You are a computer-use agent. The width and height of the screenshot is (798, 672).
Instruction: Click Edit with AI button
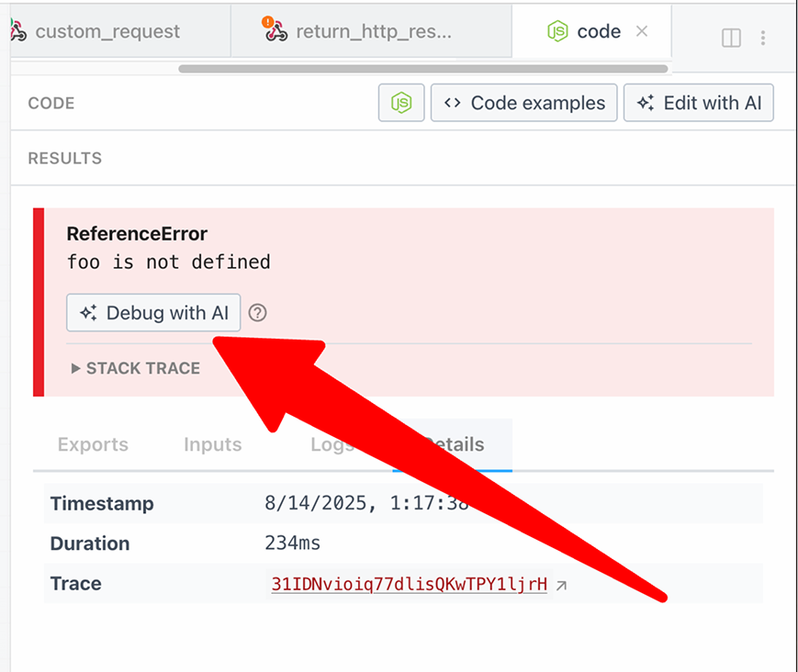pyautogui.click(x=698, y=103)
